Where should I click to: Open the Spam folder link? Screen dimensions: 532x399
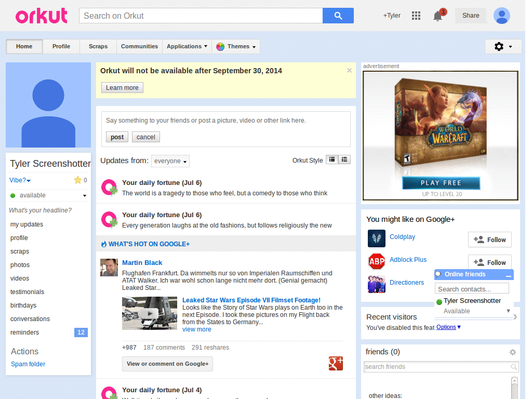pos(28,364)
